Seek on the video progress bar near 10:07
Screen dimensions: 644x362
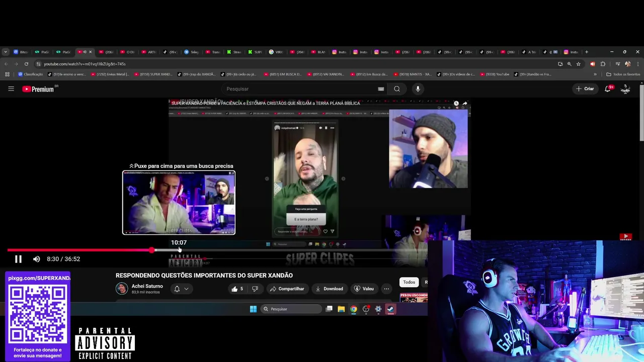179,250
